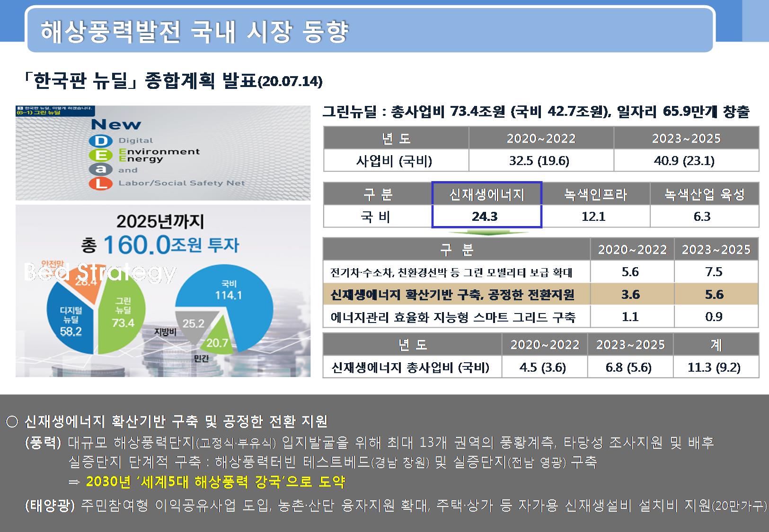
Task: Click the New heading in the Deal image
Action: [x=116, y=124]
